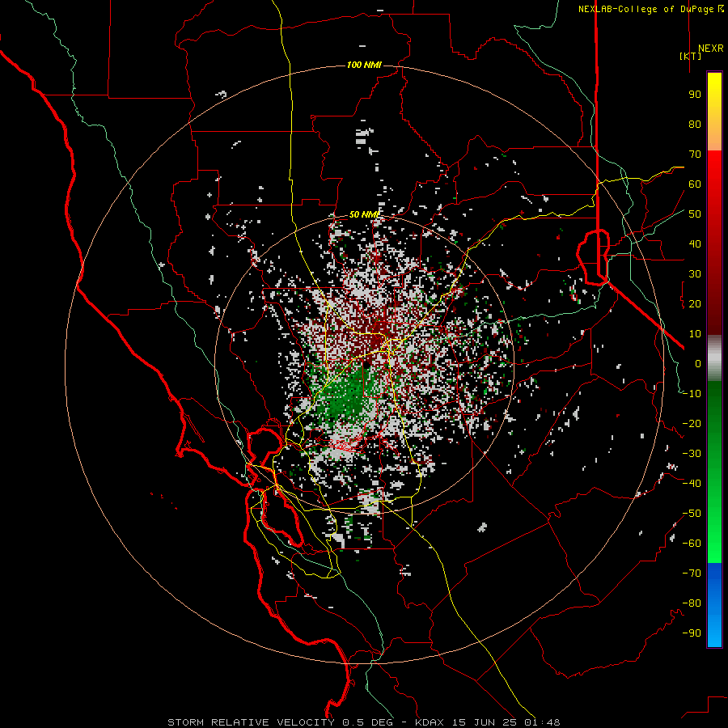Pick the blue band of the velocity scale

pyautogui.click(x=714, y=605)
